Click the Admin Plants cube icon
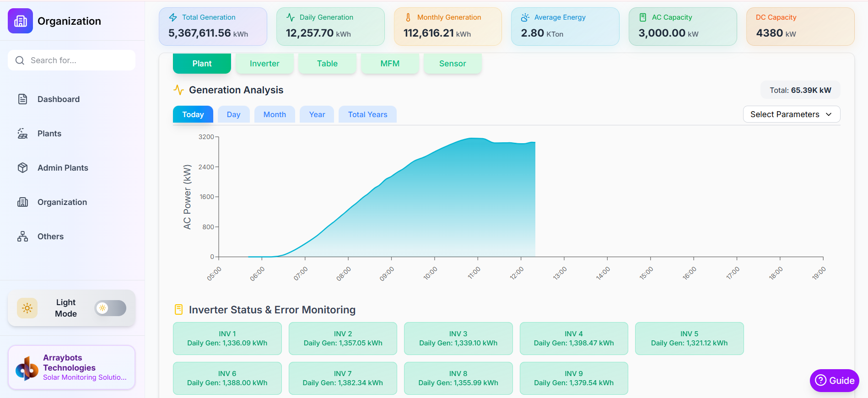Image resolution: width=868 pixels, height=398 pixels. pos(22,168)
